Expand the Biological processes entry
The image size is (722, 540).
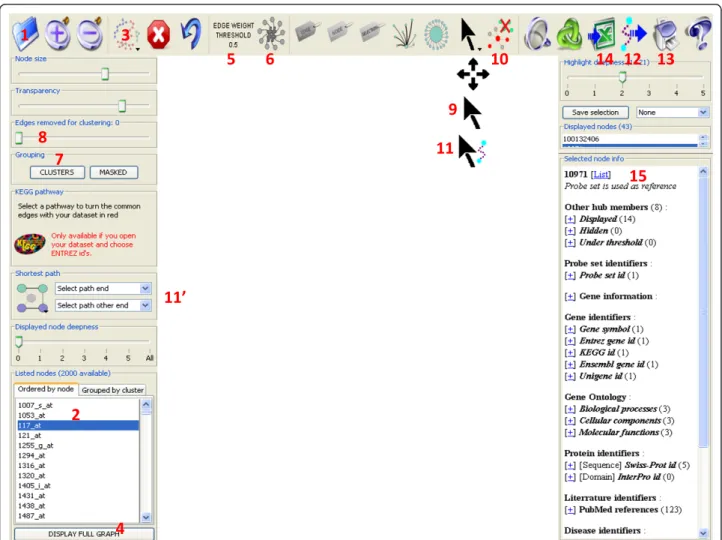pyautogui.click(x=570, y=409)
